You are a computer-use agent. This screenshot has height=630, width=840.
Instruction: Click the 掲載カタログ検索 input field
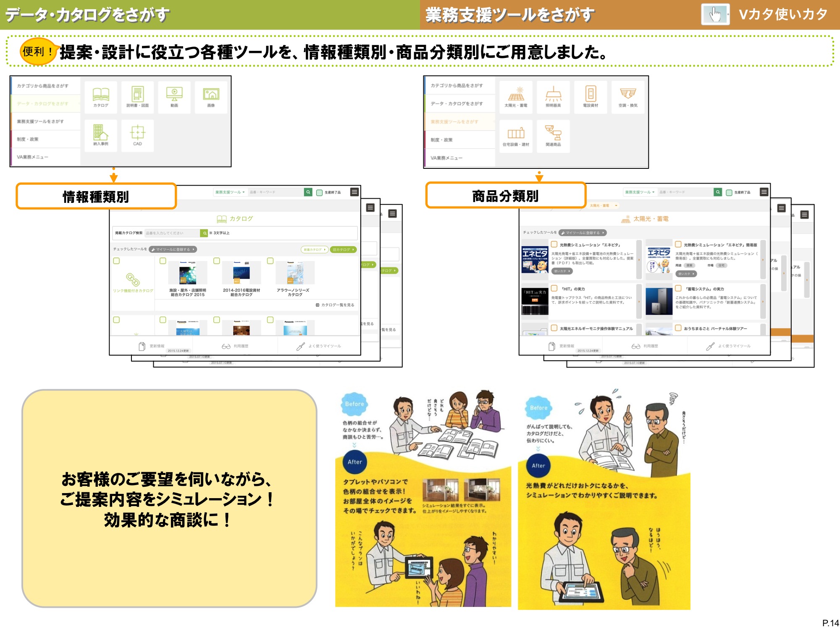[172, 233]
